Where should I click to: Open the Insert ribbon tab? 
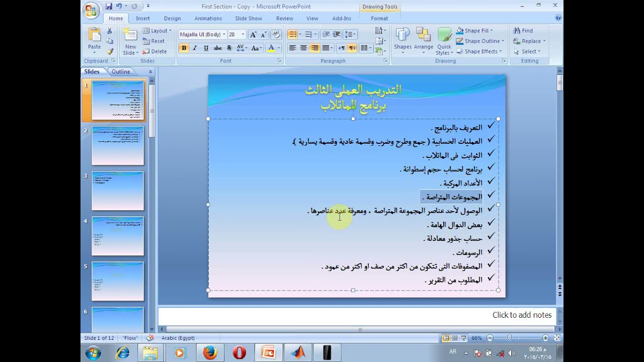[142, 18]
